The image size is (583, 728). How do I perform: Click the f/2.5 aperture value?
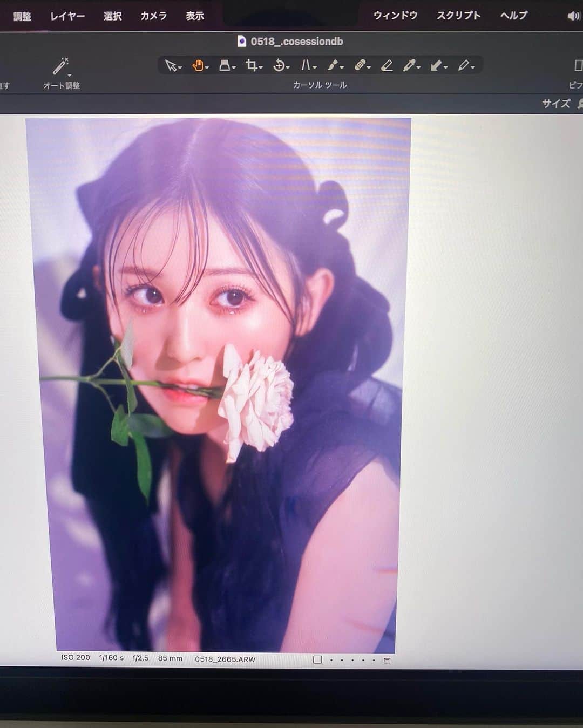pyautogui.click(x=140, y=658)
